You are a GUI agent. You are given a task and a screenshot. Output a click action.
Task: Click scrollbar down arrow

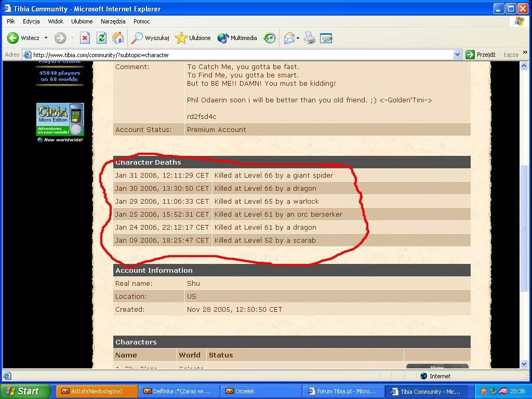pos(524,364)
